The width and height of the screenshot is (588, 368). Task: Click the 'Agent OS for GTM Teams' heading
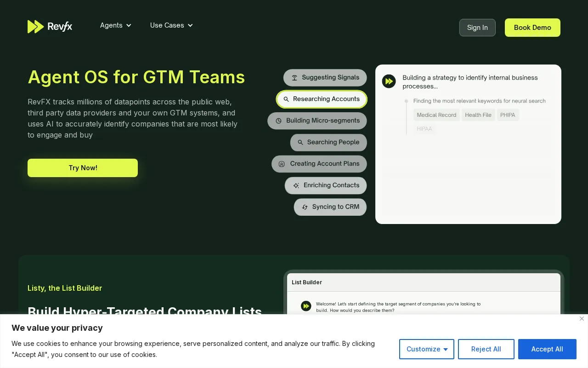point(136,77)
